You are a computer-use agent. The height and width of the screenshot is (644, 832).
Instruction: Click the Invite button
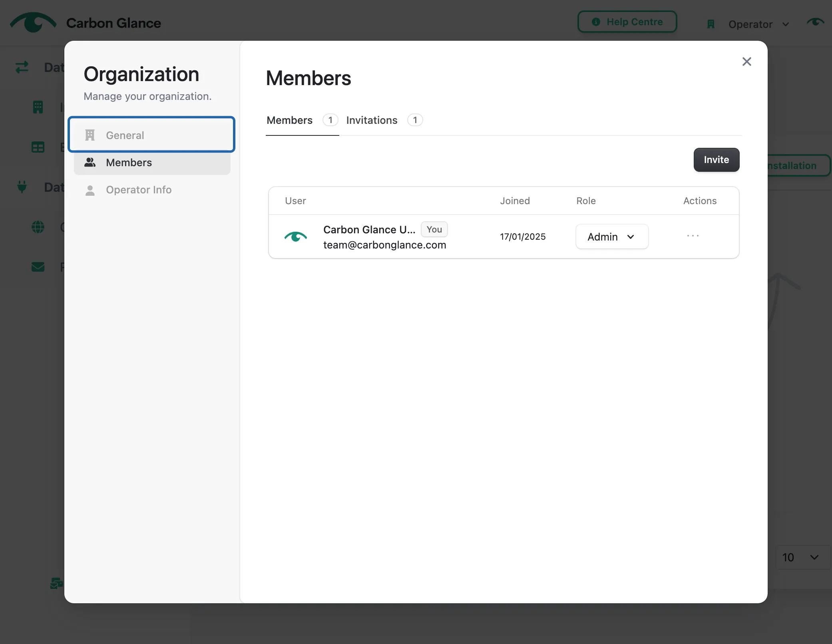[x=716, y=160]
